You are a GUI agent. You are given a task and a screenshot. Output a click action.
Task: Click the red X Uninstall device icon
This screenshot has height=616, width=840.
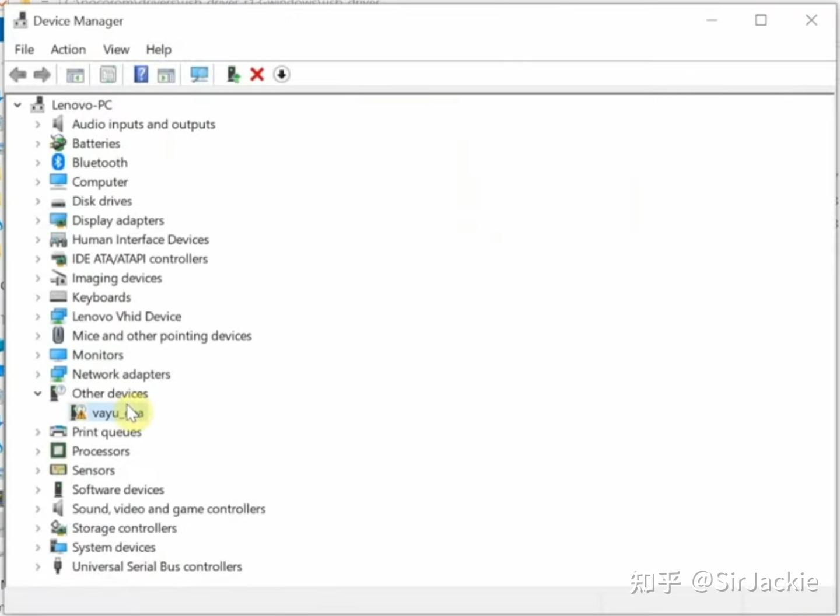click(x=257, y=74)
